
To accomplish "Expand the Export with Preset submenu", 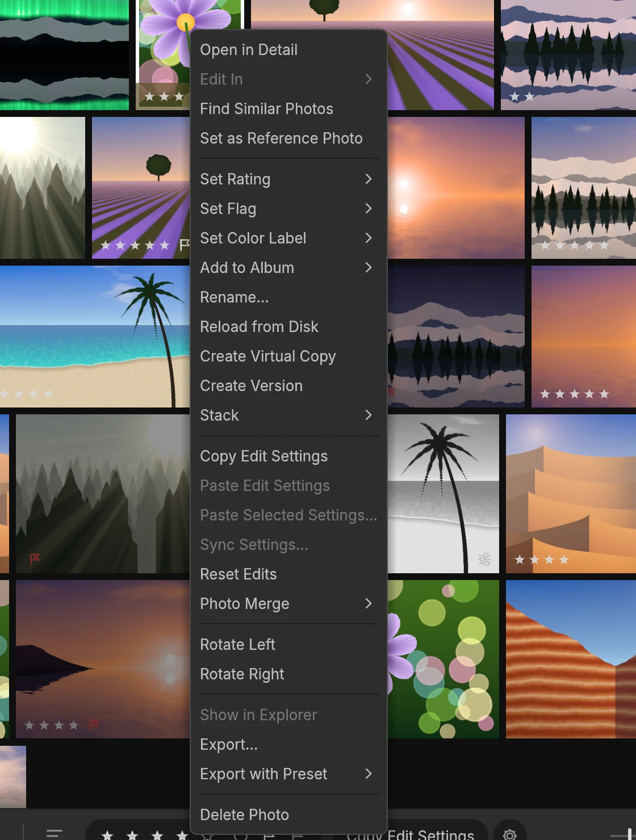I will pyautogui.click(x=289, y=774).
